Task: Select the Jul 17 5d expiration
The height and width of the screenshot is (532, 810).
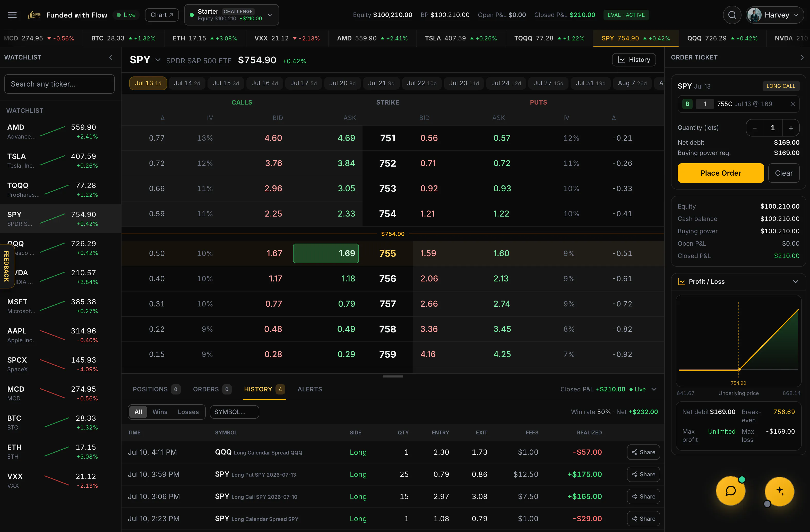Action: click(303, 83)
